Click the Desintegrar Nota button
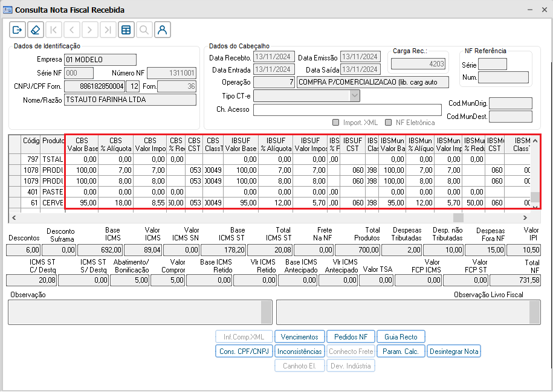The image size is (553, 392). [x=454, y=351]
